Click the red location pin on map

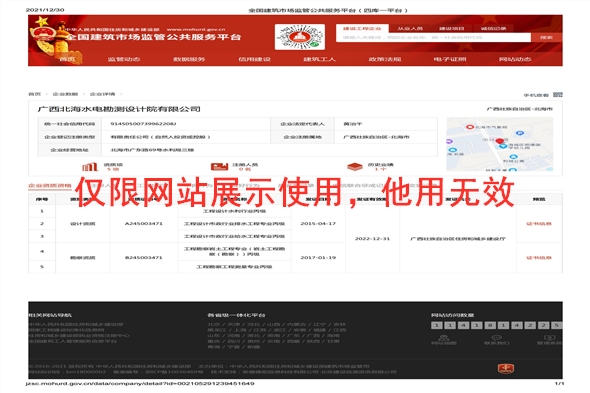500,141
